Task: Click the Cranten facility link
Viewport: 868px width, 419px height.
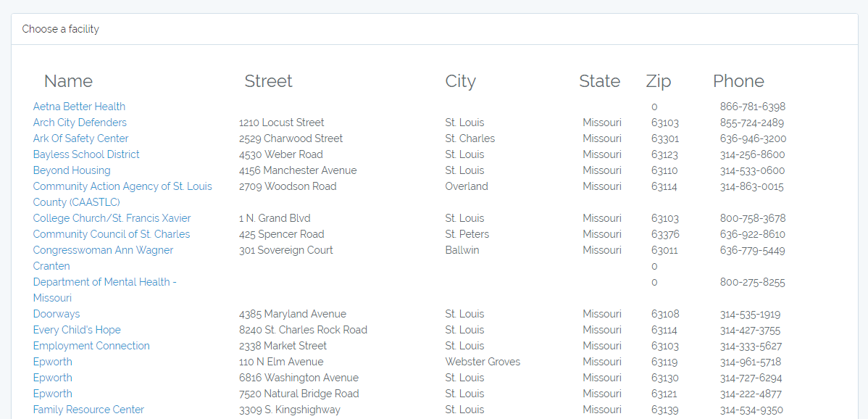Action: pyautogui.click(x=51, y=266)
